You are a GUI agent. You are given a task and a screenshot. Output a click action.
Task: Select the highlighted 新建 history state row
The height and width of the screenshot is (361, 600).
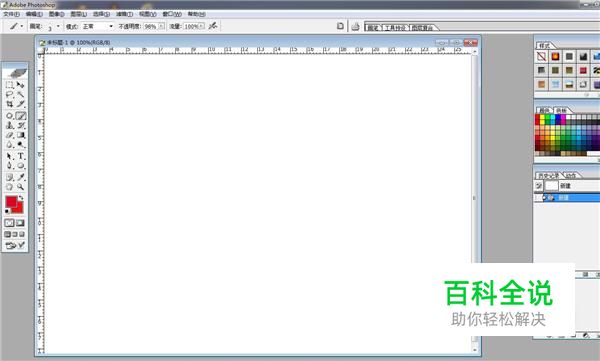pyautogui.click(x=567, y=198)
